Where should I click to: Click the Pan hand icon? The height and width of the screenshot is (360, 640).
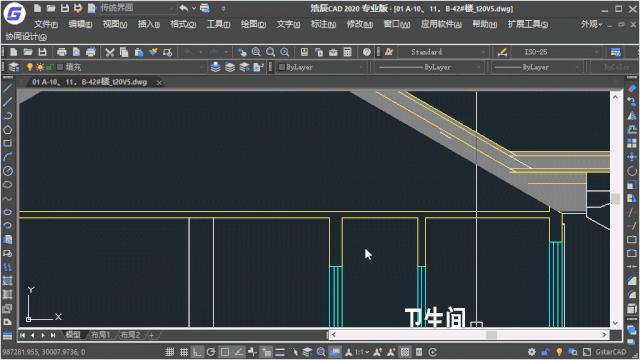pyautogui.click(x=242, y=52)
